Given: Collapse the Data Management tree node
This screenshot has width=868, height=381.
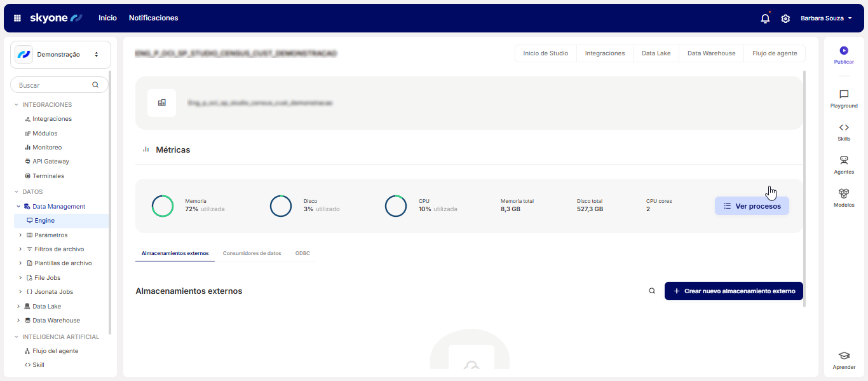Looking at the screenshot, I should click(x=19, y=207).
